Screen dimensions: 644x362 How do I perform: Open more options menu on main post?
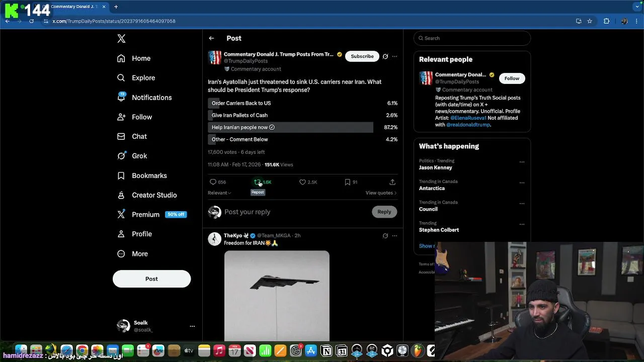click(x=394, y=56)
